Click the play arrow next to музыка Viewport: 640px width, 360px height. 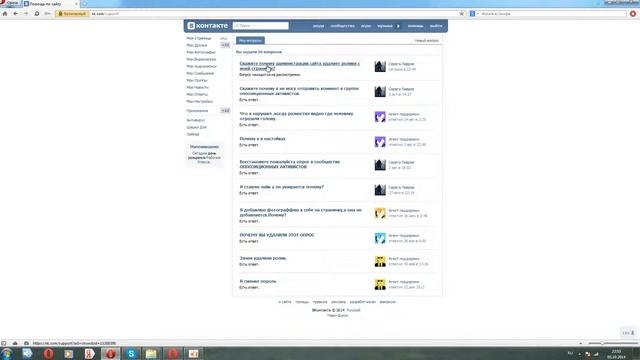pyautogui.click(x=398, y=26)
